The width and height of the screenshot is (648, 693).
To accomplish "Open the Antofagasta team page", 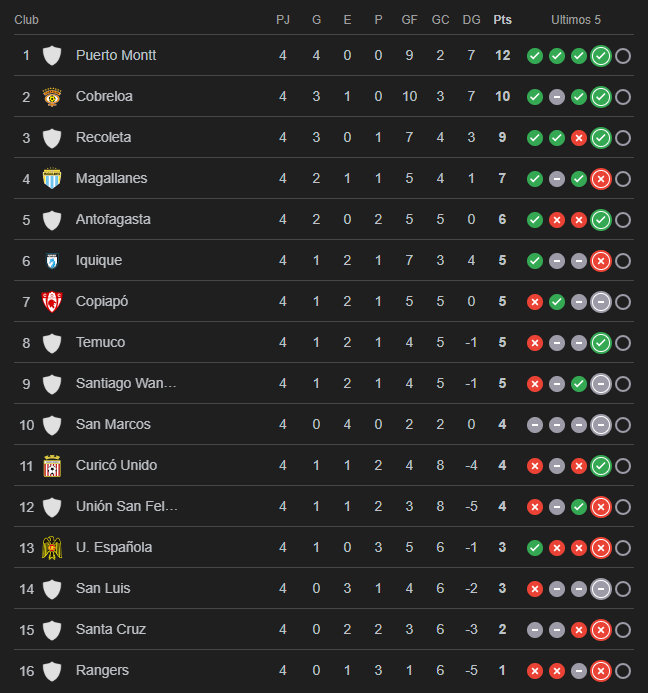I will pyautogui.click(x=111, y=220).
